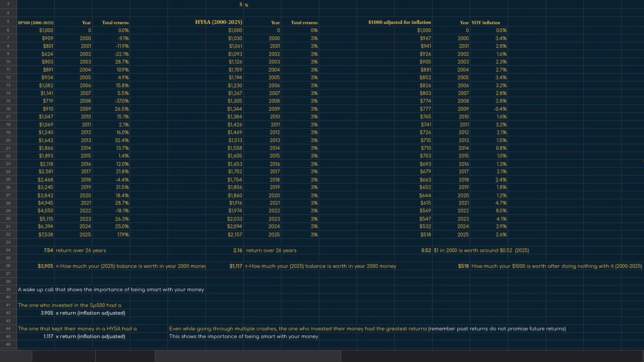
Task: Select inflation-adjusted value $615
Action: [x=413, y=203]
